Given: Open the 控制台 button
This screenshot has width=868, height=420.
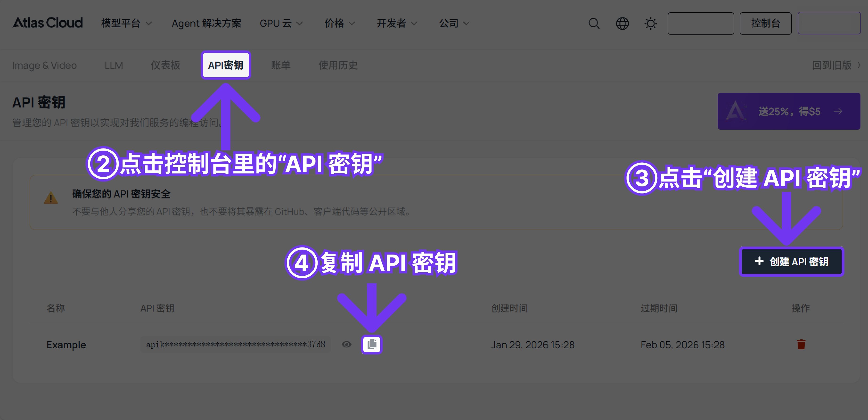Looking at the screenshot, I should [765, 24].
